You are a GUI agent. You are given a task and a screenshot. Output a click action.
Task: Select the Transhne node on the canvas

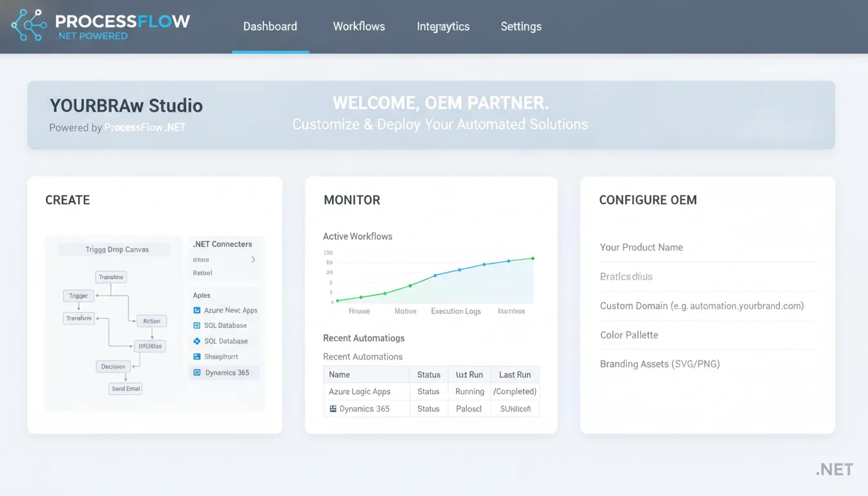[111, 277]
